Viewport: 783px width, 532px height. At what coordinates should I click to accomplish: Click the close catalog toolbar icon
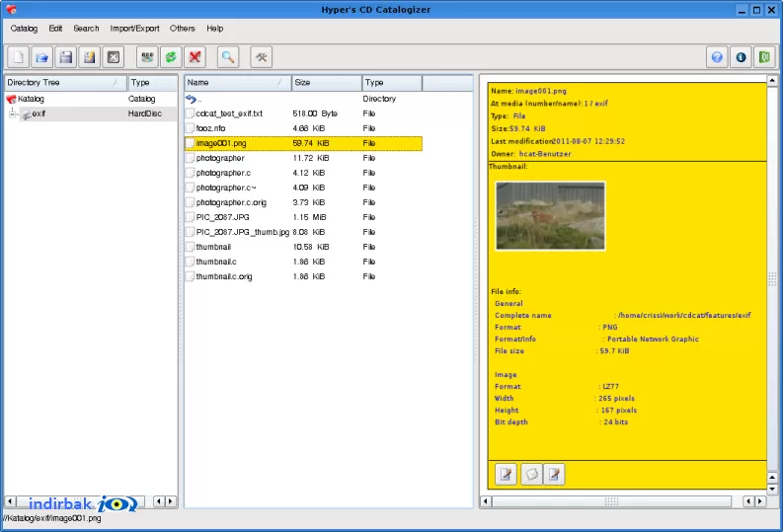[x=114, y=57]
